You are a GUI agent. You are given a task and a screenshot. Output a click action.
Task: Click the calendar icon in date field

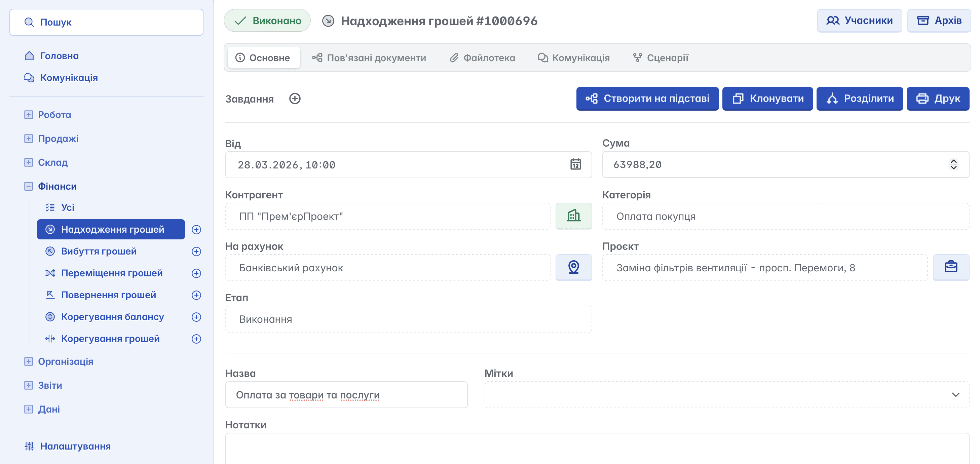pyautogui.click(x=575, y=164)
